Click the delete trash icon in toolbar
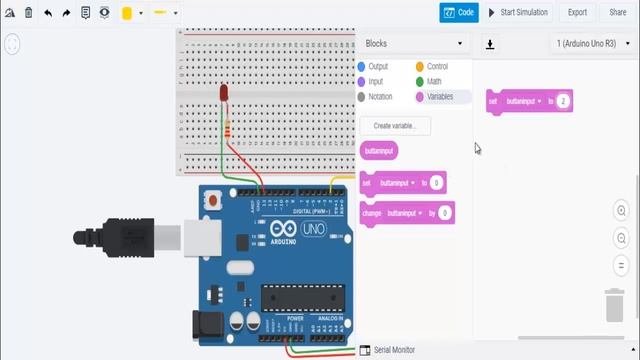 point(29,13)
